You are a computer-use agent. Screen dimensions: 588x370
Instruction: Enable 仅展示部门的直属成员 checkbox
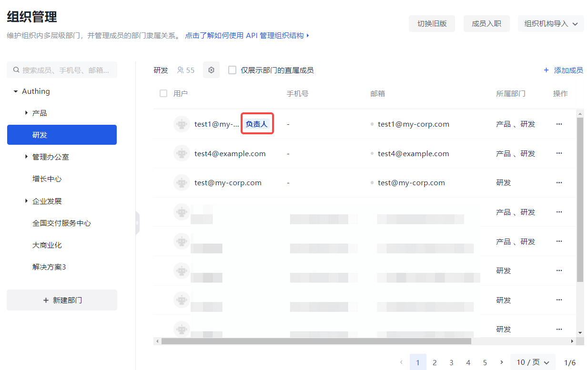233,70
